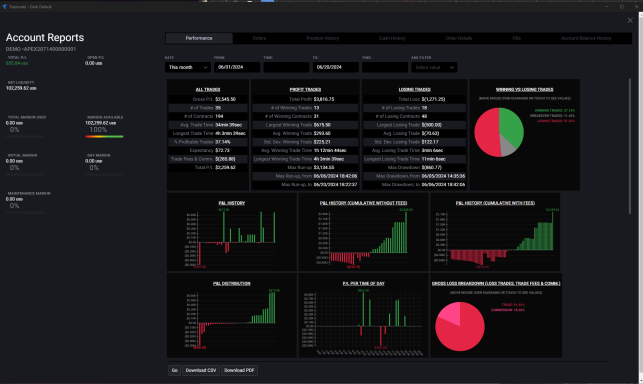This screenshot has width=643, height=384.
Task: Click the Avg. Winning Trade Time 1h 12min 44sec
Action: point(330,151)
